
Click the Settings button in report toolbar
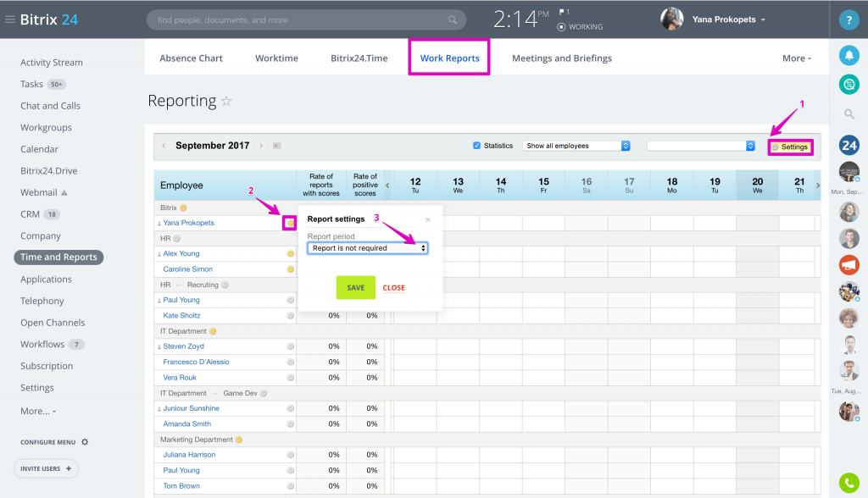point(791,147)
